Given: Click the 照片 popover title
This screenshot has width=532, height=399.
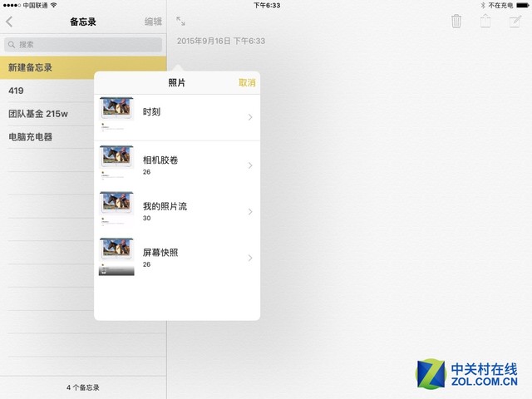Looking at the screenshot, I should [x=177, y=82].
